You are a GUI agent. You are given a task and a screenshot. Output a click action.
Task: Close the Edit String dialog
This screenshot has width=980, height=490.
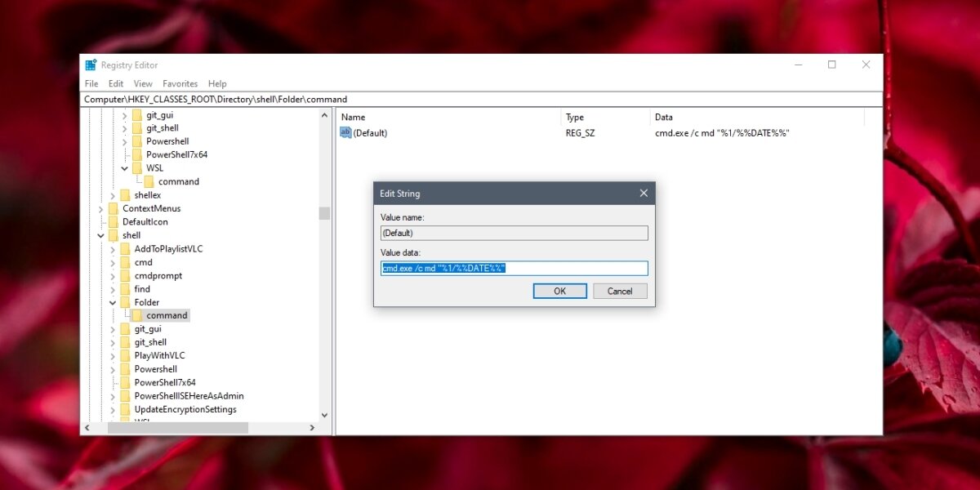[x=644, y=194]
